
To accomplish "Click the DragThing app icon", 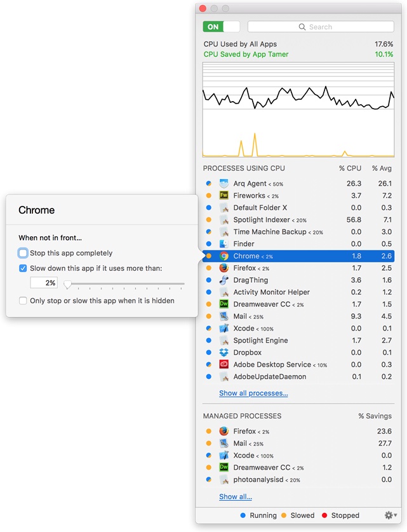I will click(x=224, y=280).
